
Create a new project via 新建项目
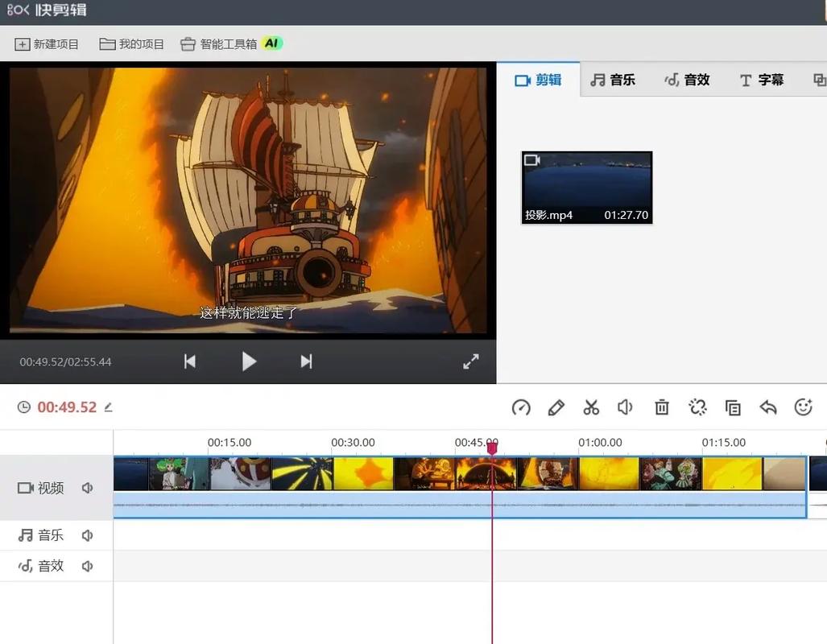tap(47, 43)
